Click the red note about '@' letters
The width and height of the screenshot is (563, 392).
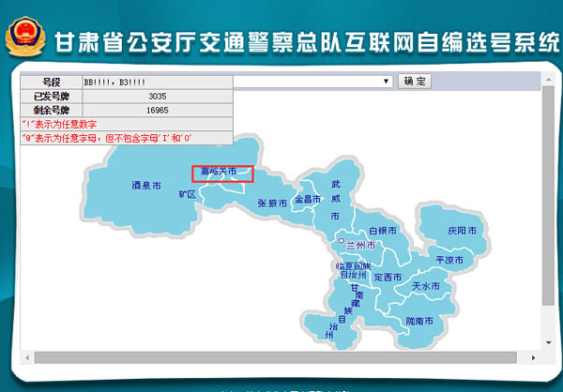[x=107, y=138]
